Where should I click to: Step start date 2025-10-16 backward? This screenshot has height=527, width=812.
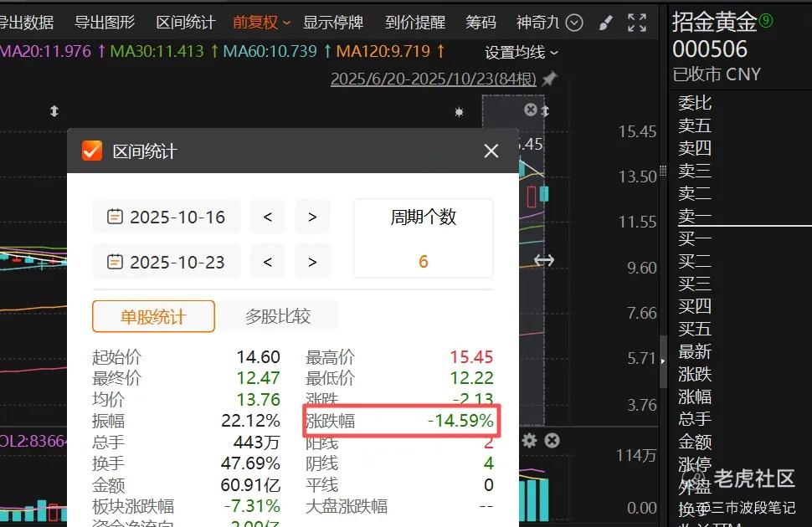pos(268,217)
